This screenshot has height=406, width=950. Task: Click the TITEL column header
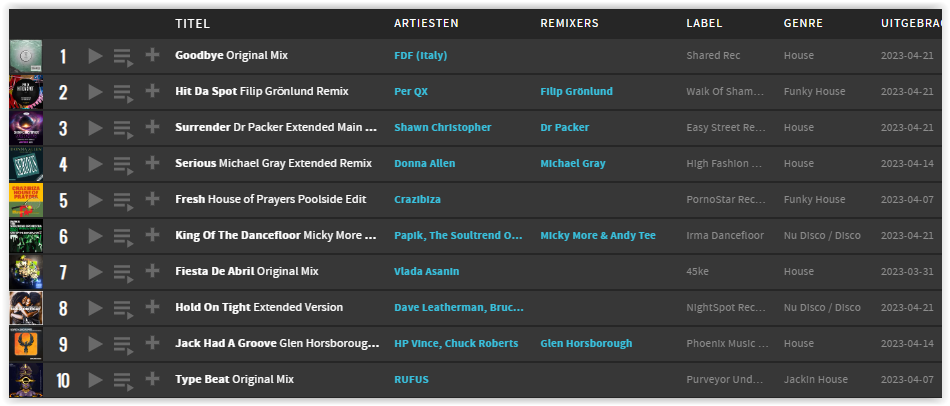pyautogui.click(x=193, y=24)
